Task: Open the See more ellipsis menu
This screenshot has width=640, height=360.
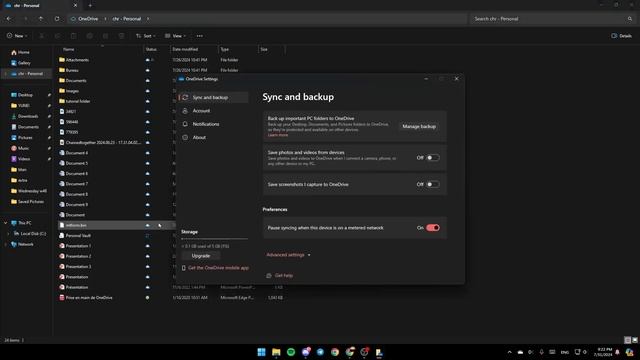Action: (200, 36)
